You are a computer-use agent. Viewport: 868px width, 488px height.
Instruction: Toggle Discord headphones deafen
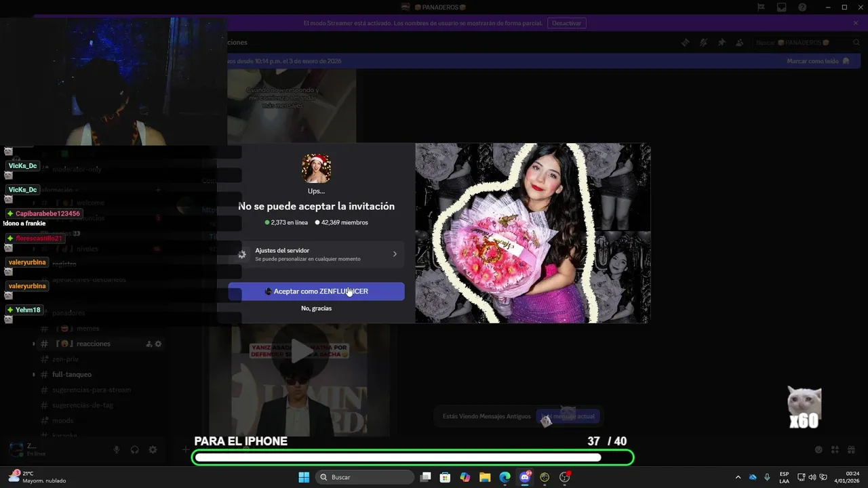coord(135,449)
